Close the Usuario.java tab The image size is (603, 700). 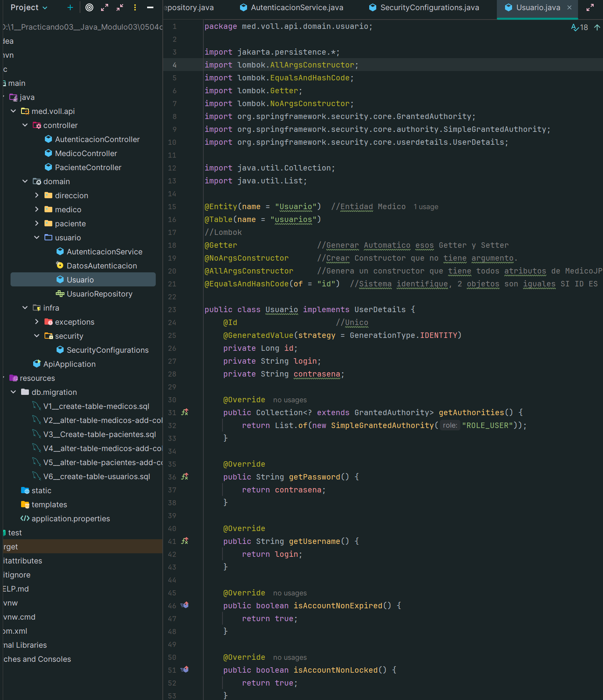click(569, 8)
